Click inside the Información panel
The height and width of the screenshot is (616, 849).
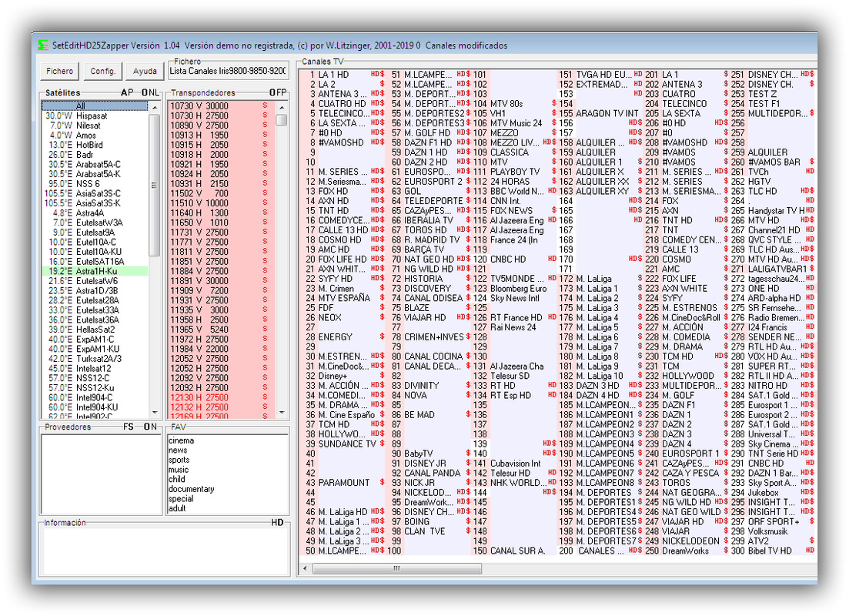165,551
